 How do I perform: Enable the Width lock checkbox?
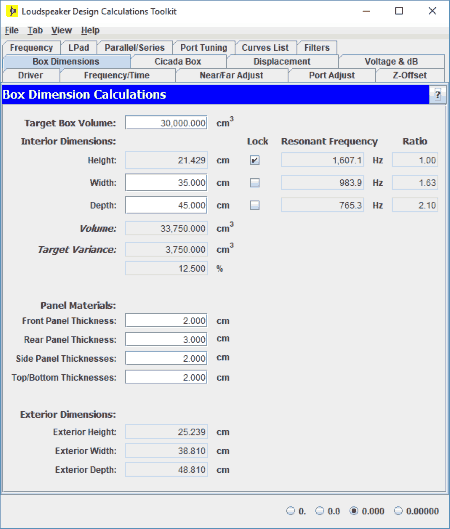click(x=255, y=183)
